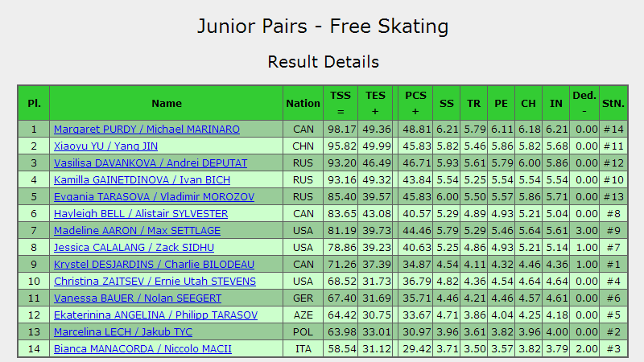The width and height of the screenshot is (644, 362).
Task: Click the StN. column header
Action: [x=613, y=103]
